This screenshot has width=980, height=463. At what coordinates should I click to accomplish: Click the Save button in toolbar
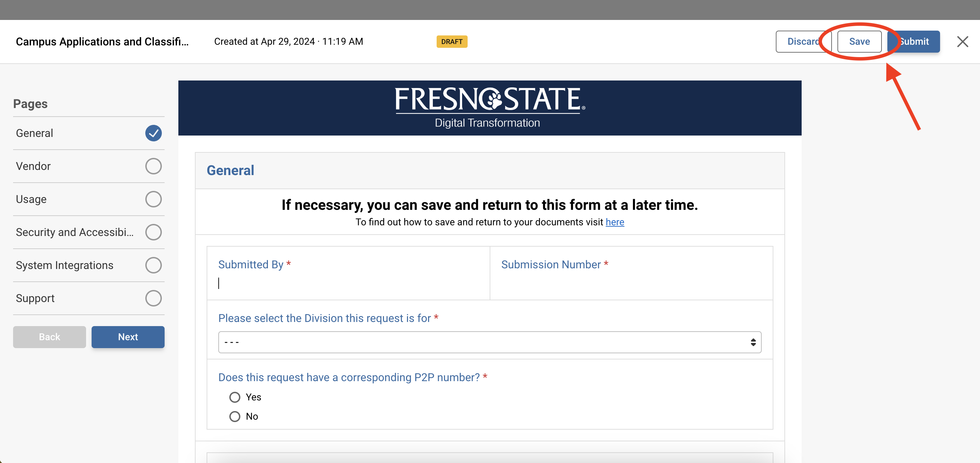[x=859, y=42]
